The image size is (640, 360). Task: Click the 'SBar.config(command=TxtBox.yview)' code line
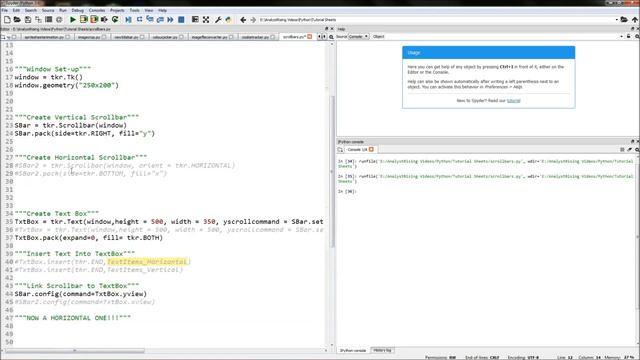point(81,294)
